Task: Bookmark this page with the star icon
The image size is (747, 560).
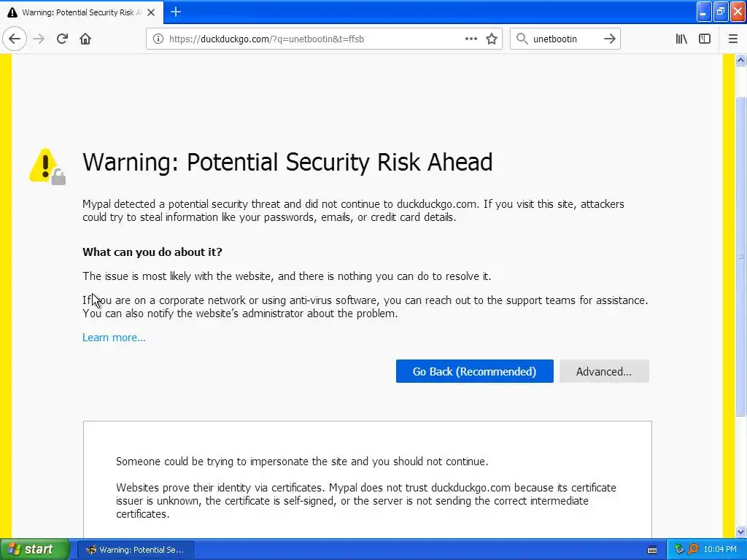Action: click(x=492, y=39)
